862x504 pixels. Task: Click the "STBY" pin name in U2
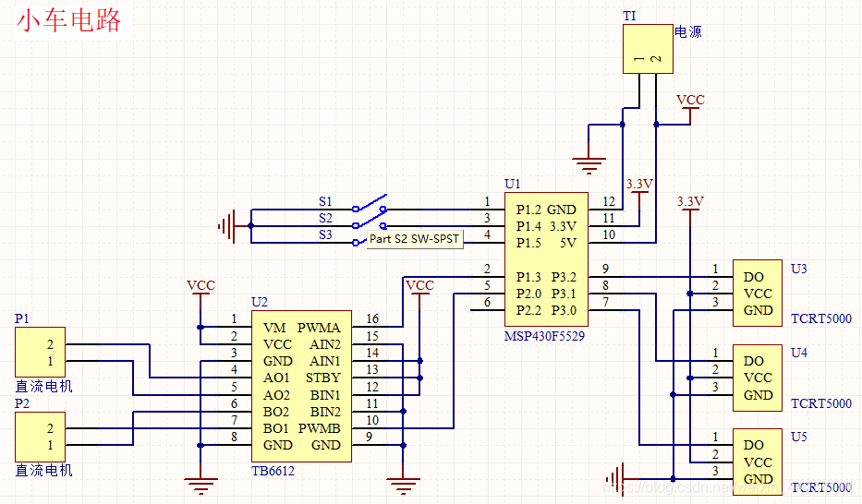click(x=323, y=378)
